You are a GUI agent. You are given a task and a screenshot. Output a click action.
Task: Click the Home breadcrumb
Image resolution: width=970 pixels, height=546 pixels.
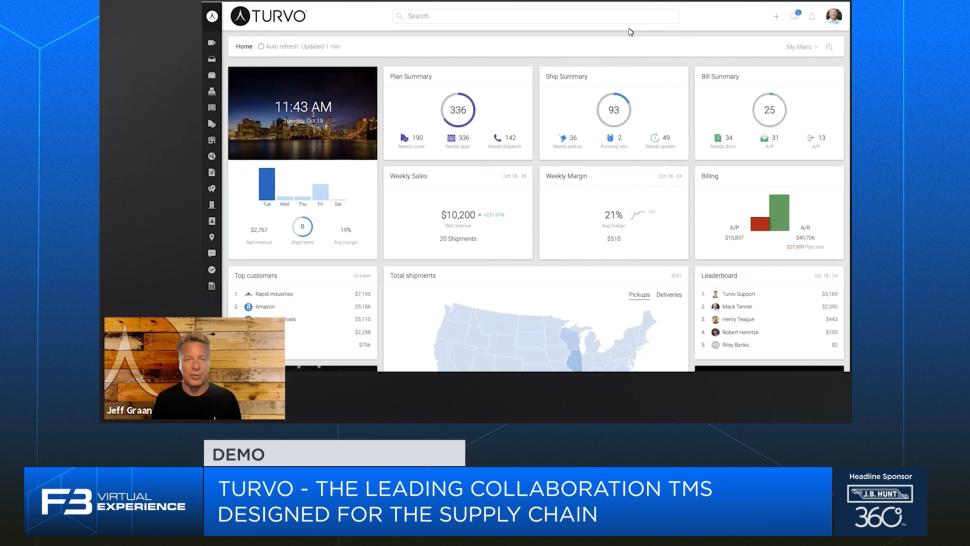(x=244, y=46)
